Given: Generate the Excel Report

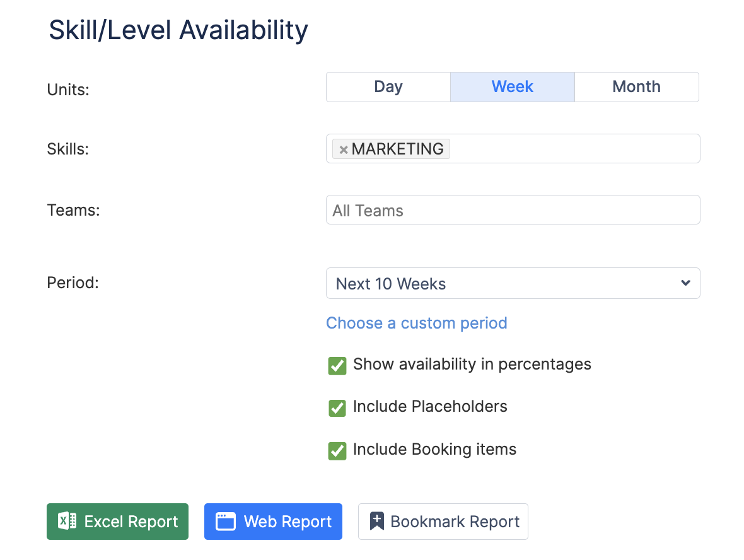Looking at the screenshot, I should pos(117,522).
